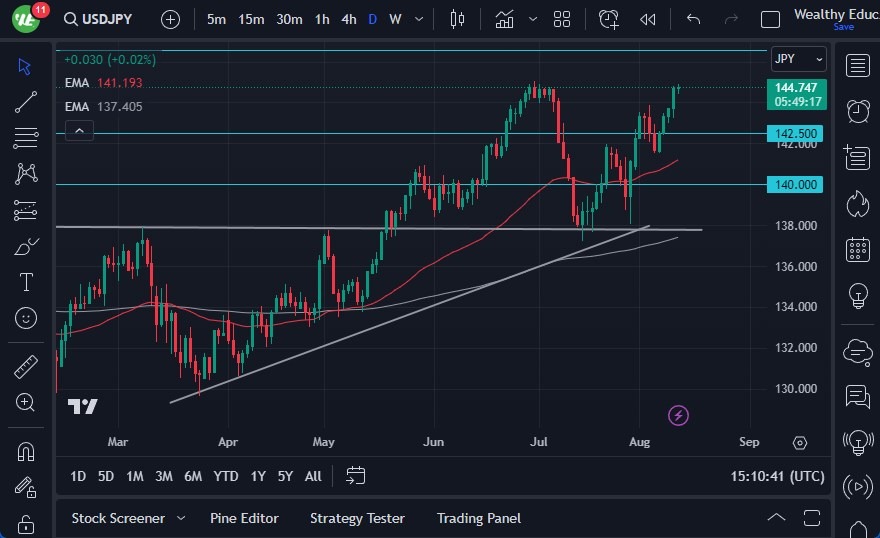The height and width of the screenshot is (538, 880).
Task: Toggle the fullscreen mode box
Action: (770, 19)
